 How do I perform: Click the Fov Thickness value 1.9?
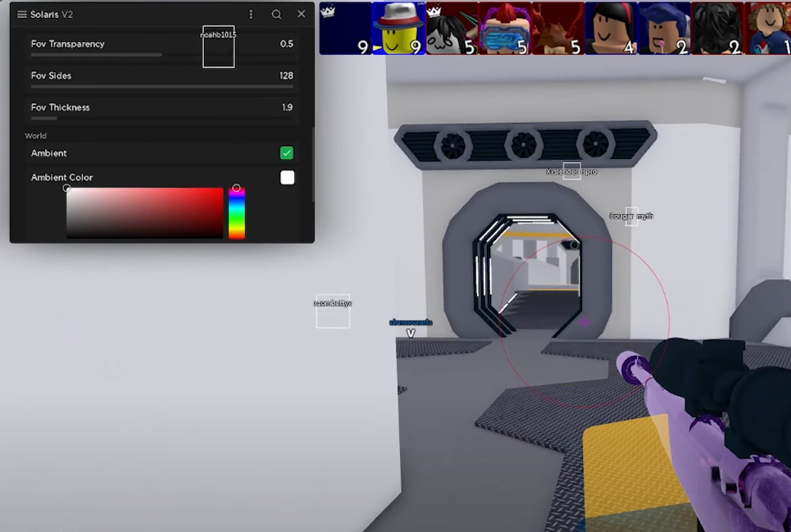point(287,107)
